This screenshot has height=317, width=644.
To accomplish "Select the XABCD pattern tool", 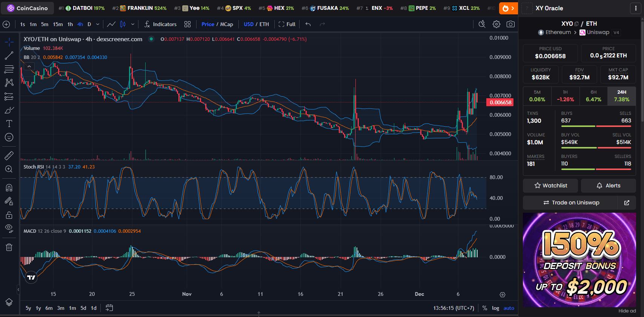I will (9, 83).
